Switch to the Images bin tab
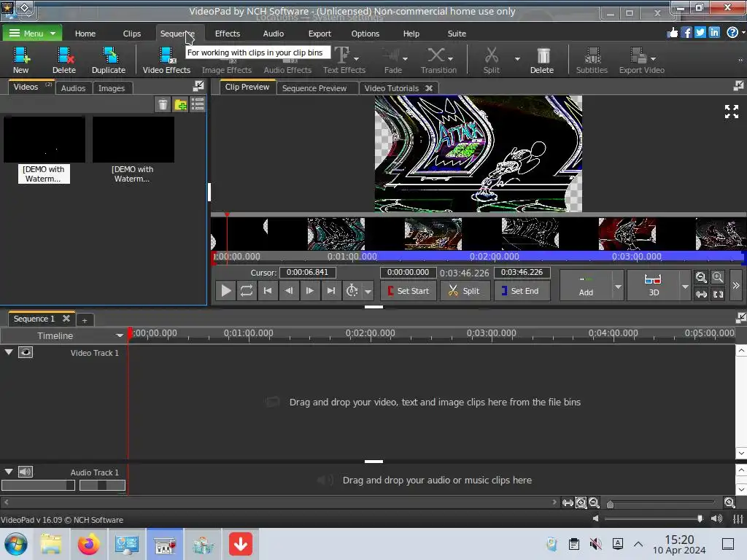 tap(112, 88)
